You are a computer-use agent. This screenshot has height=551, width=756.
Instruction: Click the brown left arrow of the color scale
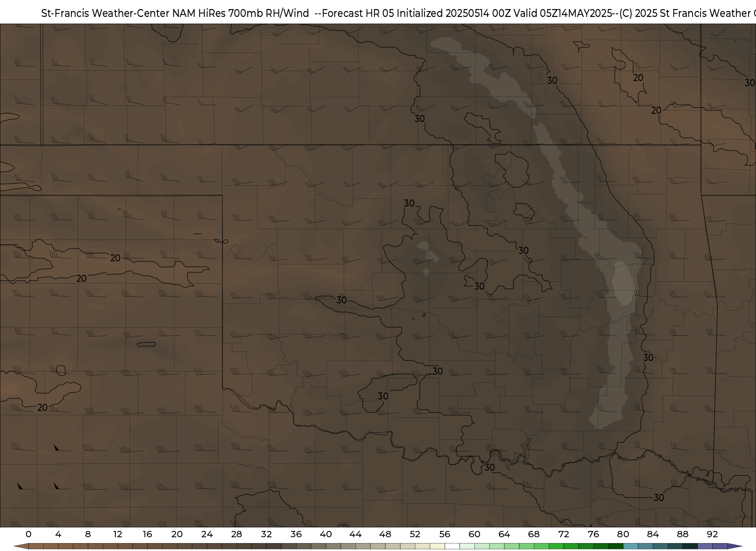point(21,547)
